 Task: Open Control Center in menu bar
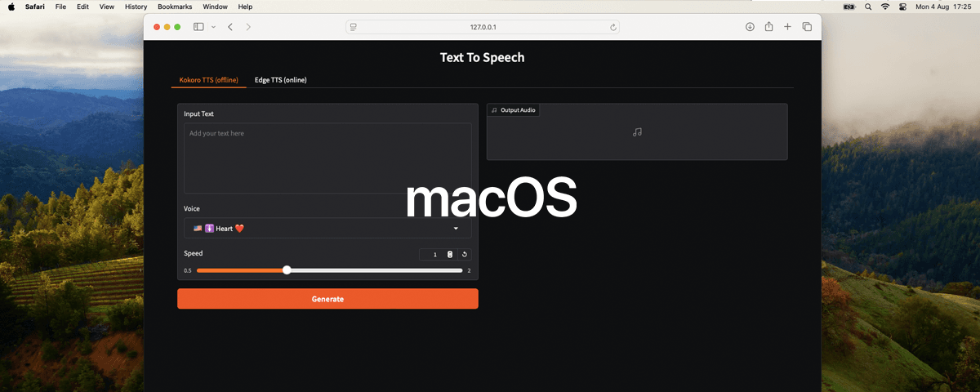tap(903, 7)
